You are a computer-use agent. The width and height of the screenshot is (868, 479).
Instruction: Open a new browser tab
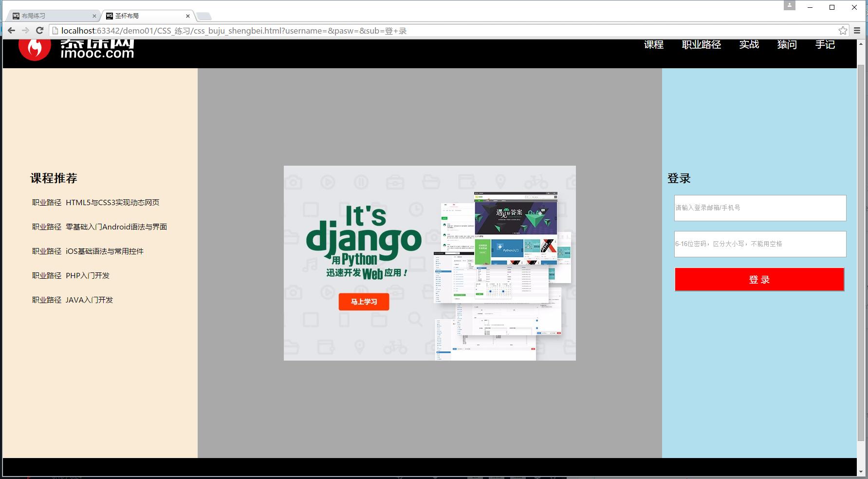click(x=203, y=16)
